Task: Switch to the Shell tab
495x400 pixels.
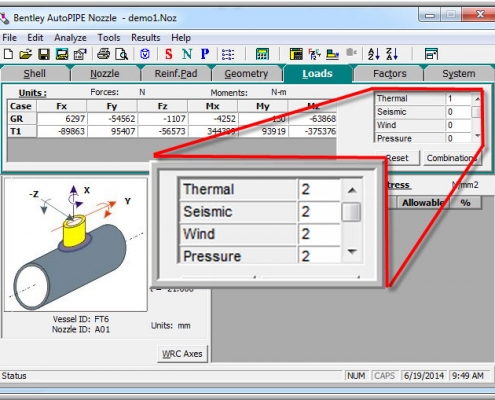Action: click(35, 73)
